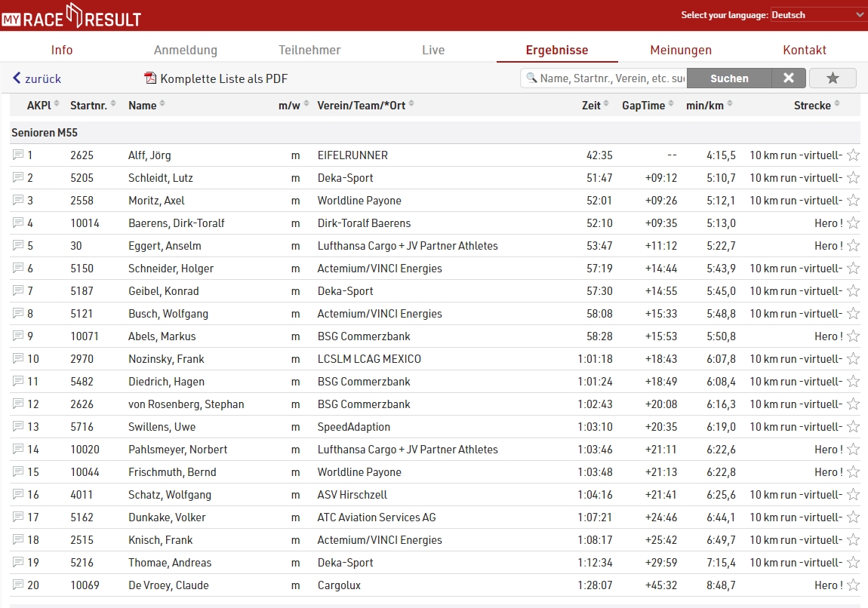Toggle favorite star for Baerens, Dirk-Toralf

853,223
